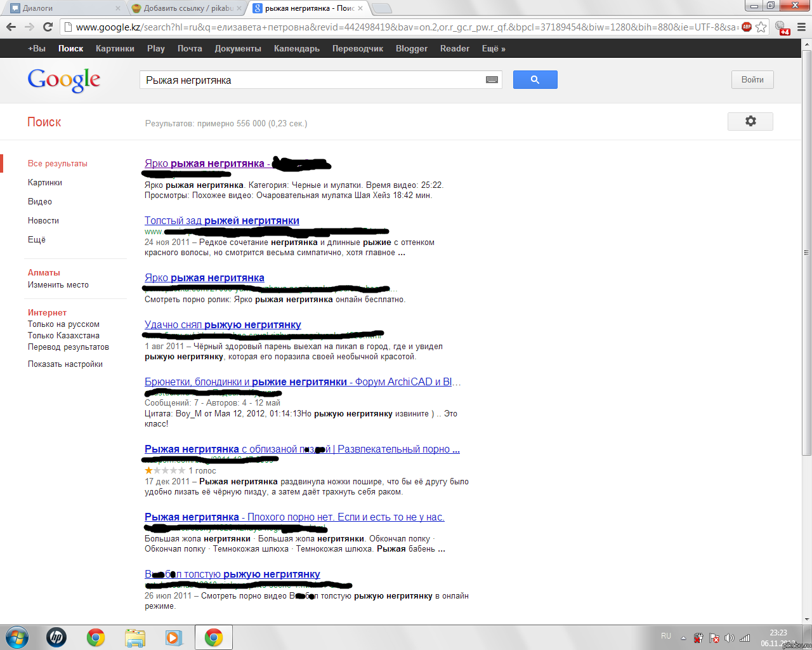
Task: Filter by Новости in the left sidebar
Action: pyautogui.click(x=43, y=220)
